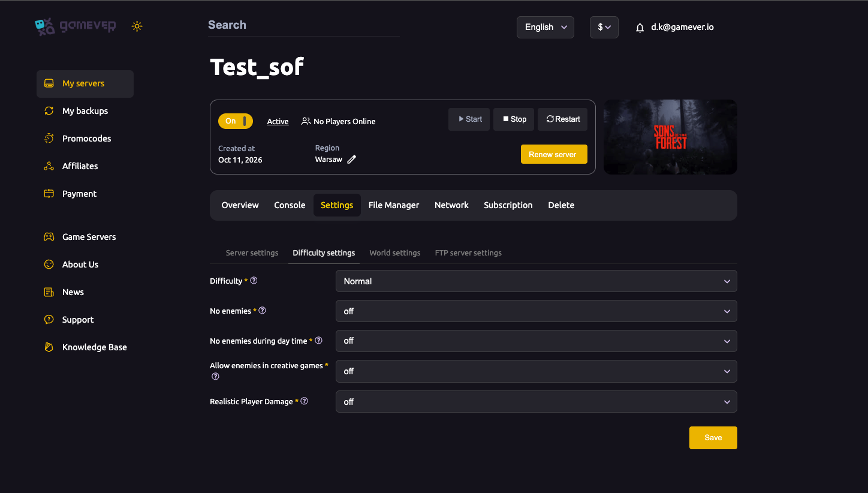Save the difficulty settings

click(713, 438)
